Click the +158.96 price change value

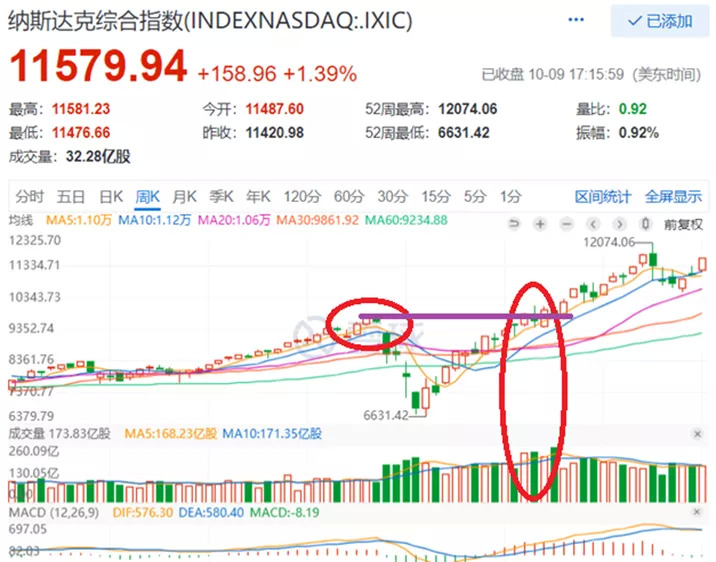coord(237,74)
